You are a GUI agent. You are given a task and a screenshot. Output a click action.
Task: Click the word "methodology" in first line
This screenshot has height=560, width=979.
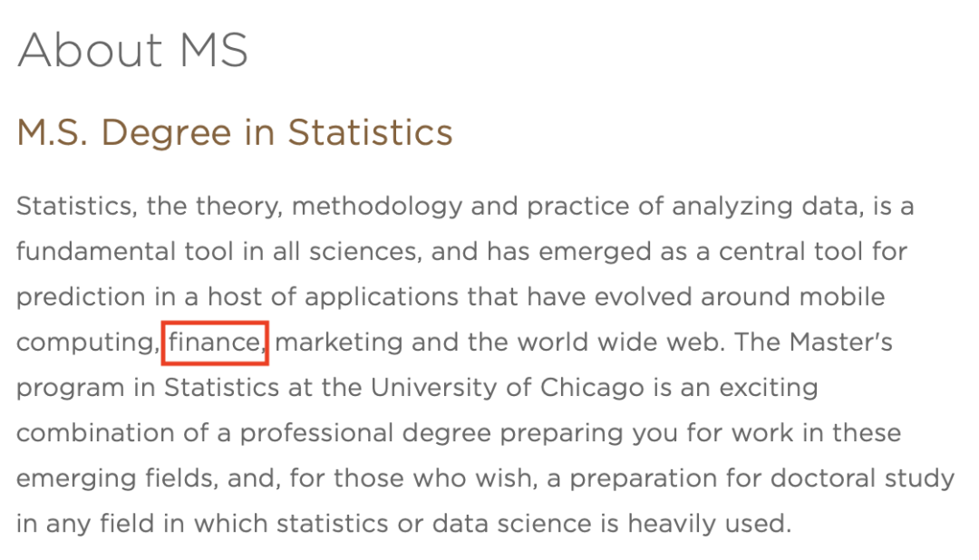click(x=377, y=207)
